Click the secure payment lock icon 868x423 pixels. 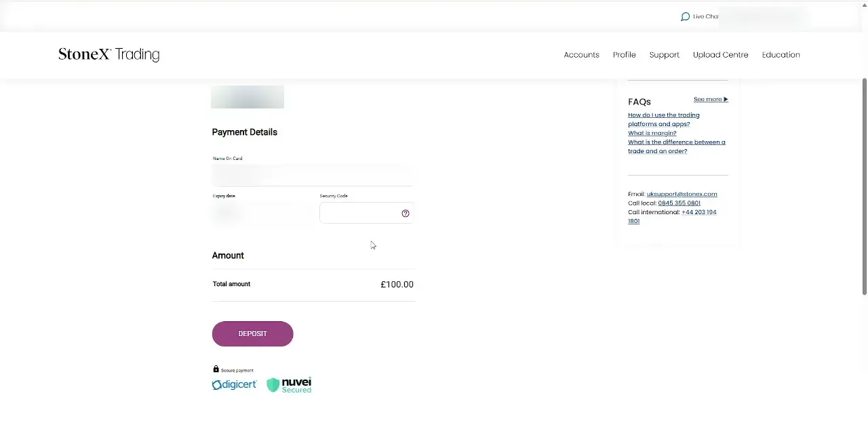216,369
